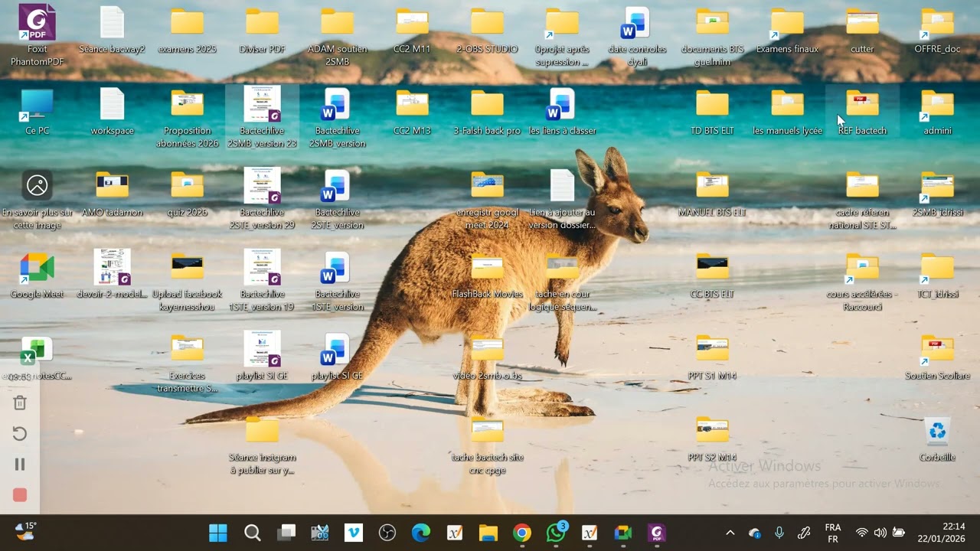The width and height of the screenshot is (980, 551).
Task: Select the vidéo 2smb obs folder
Action: (487, 357)
